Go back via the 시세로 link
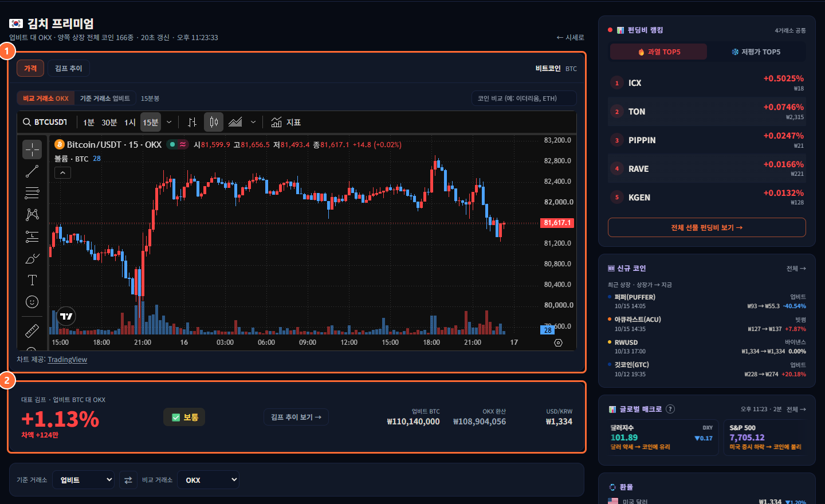This screenshot has width=825, height=504. [x=571, y=37]
